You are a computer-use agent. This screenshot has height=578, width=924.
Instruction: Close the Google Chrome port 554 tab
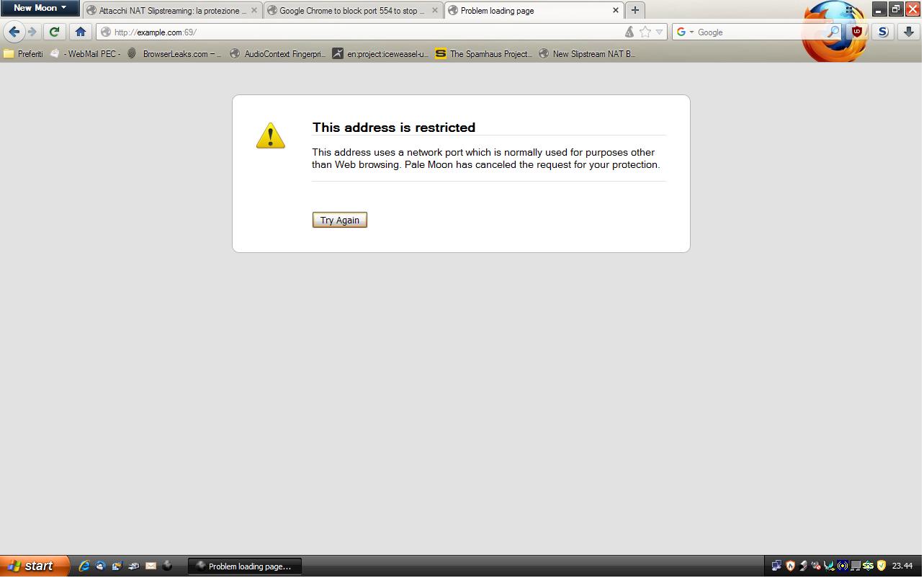coord(434,11)
